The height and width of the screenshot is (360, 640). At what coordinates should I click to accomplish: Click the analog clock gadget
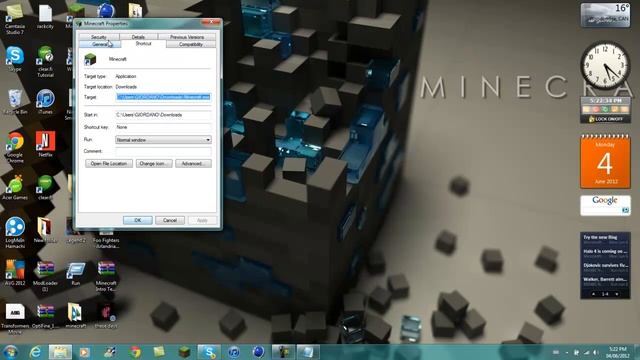pyautogui.click(x=605, y=65)
